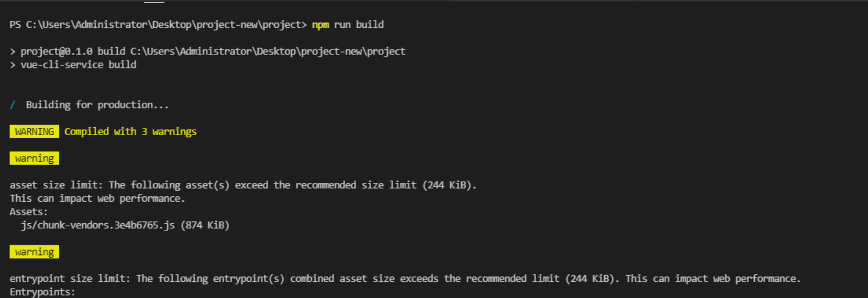Click the warning badge above asset size limit

34,158
